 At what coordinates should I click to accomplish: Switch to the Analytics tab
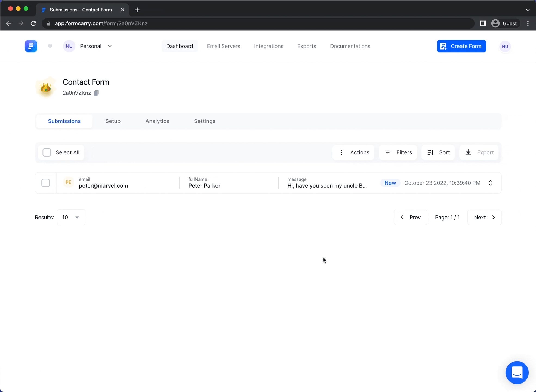pyautogui.click(x=157, y=121)
